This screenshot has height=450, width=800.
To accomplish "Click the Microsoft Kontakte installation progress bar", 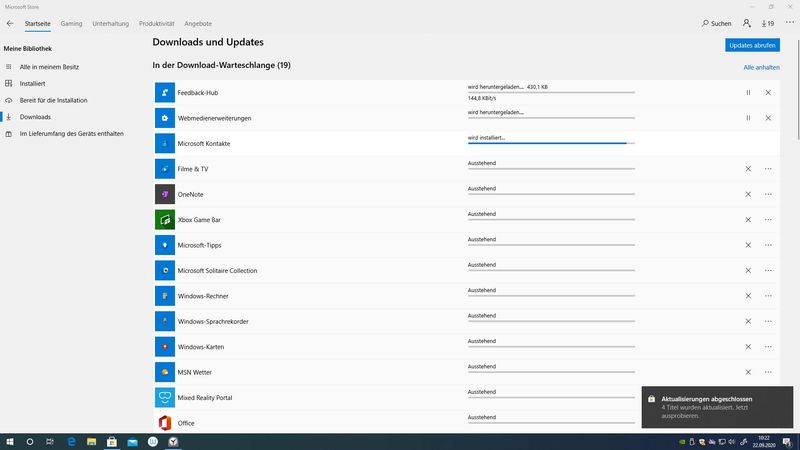I will (x=551, y=143).
